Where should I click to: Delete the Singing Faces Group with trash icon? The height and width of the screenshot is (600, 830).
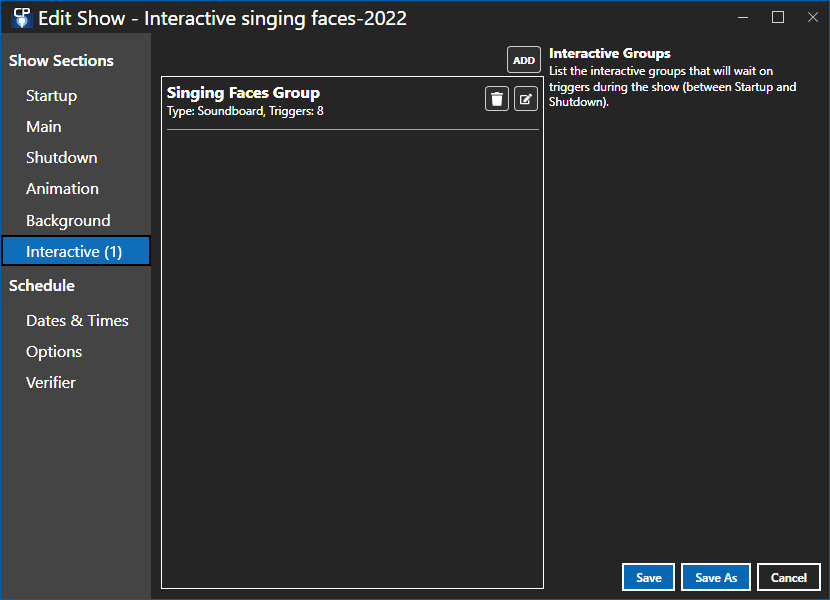click(x=497, y=99)
